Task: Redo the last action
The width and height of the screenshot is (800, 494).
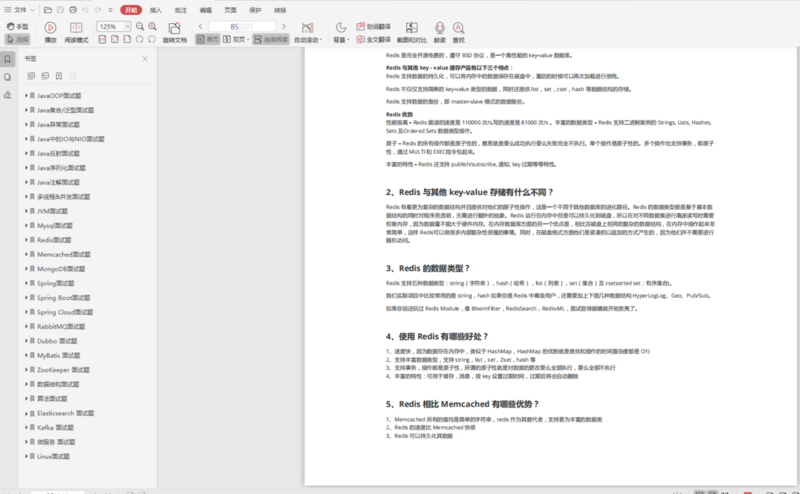Action: click(97, 10)
